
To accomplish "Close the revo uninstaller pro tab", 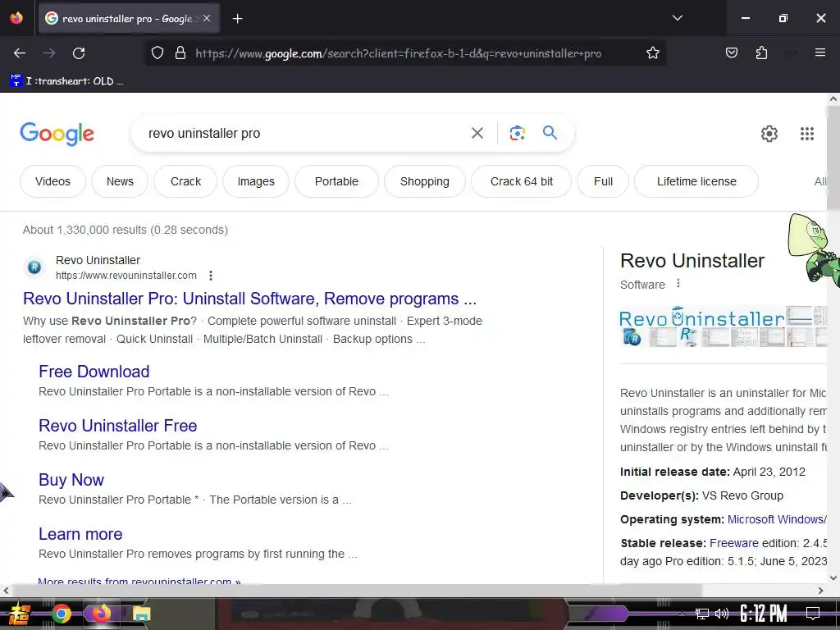I will (207, 18).
